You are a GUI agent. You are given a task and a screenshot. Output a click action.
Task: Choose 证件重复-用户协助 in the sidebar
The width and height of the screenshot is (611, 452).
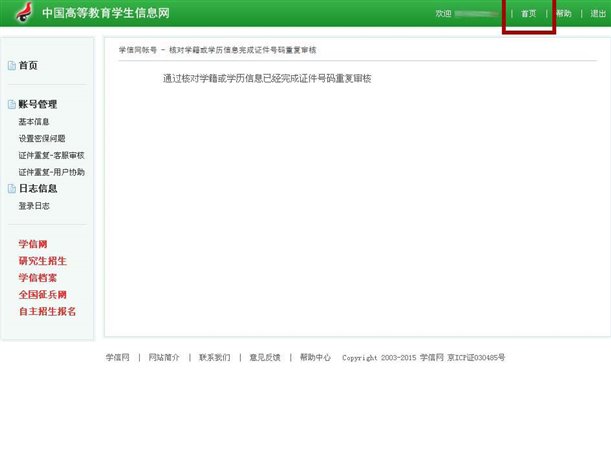pos(51,172)
